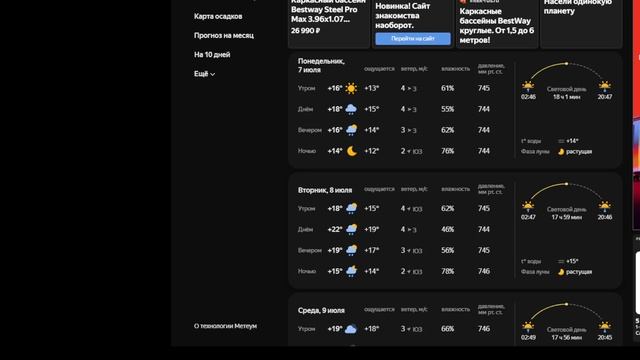Click the +12° feels-like for Monday night

tap(371, 151)
